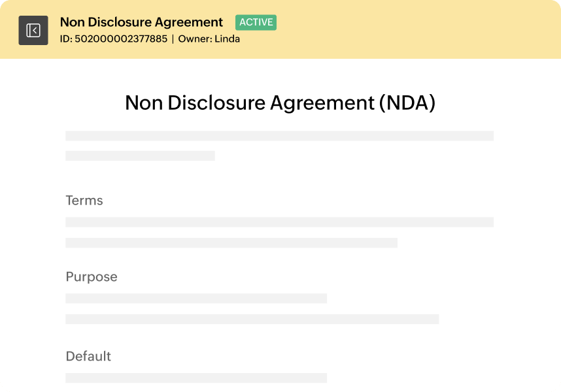This screenshot has width=561, height=392.
Task: Click the first intro paragraph line
Action: tap(279, 136)
